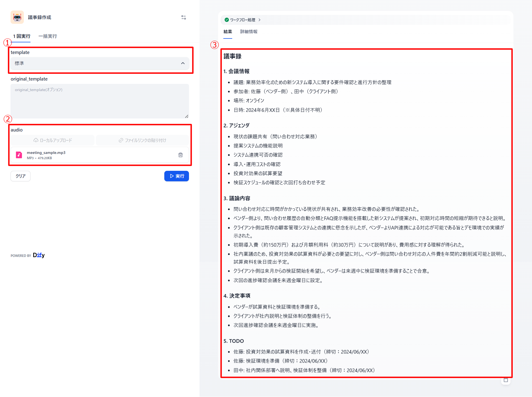Image resolution: width=532 pixels, height=397 pixels.
Task: Copy the minutes with the clipboard icon
Action: 506,380
